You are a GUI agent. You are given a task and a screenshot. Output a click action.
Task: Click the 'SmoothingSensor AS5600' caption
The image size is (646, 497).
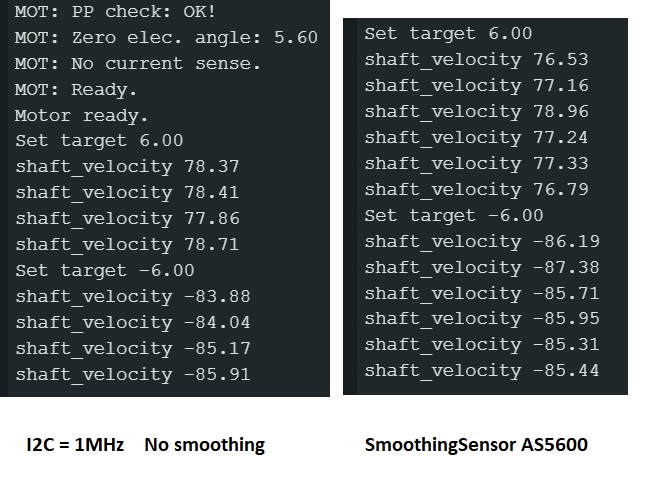476,445
